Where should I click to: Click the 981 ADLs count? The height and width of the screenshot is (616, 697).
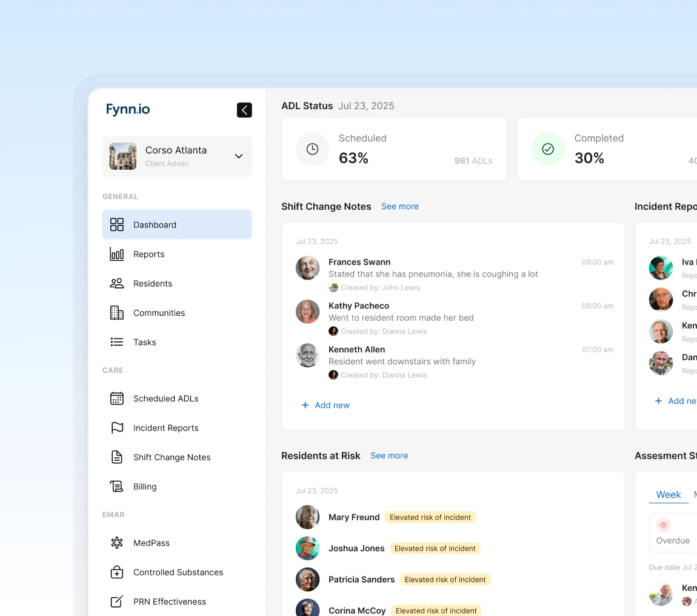click(473, 161)
